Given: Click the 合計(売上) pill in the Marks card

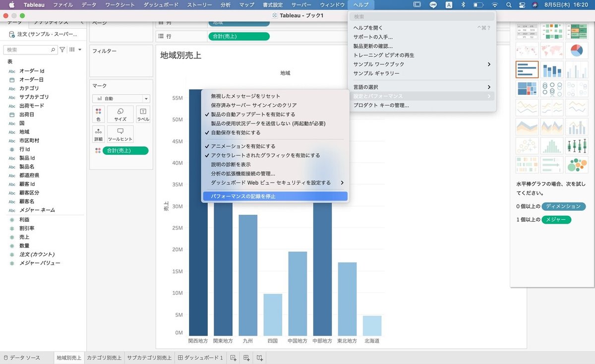Looking at the screenshot, I should click(x=125, y=151).
